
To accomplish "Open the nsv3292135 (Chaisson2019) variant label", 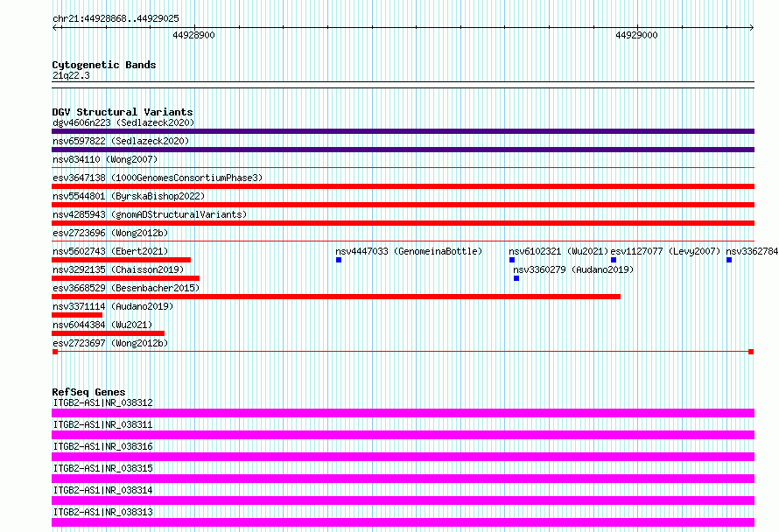I will coord(118,269).
